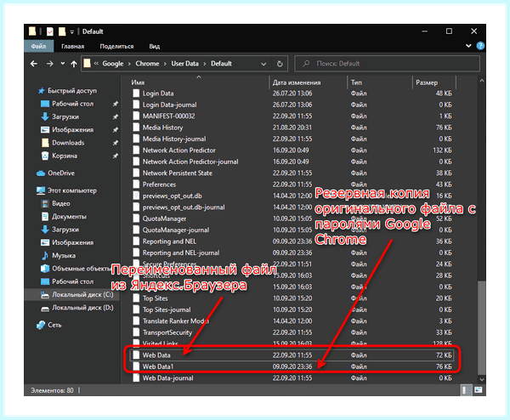Click the file list vertical scrollbar
Viewport: 510px width, 420px height.
pyautogui.click(x=482, y=327)
